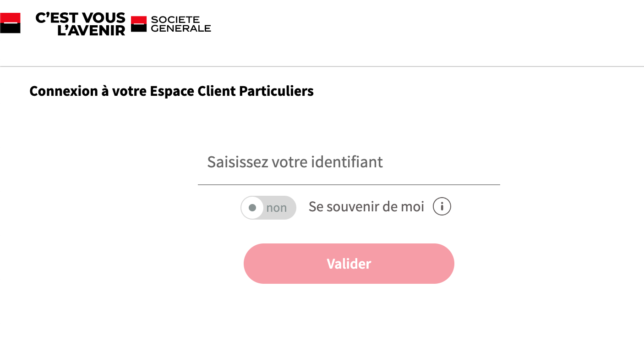Click the partial red-black logo at the left edge

click(x=10, y=23)
